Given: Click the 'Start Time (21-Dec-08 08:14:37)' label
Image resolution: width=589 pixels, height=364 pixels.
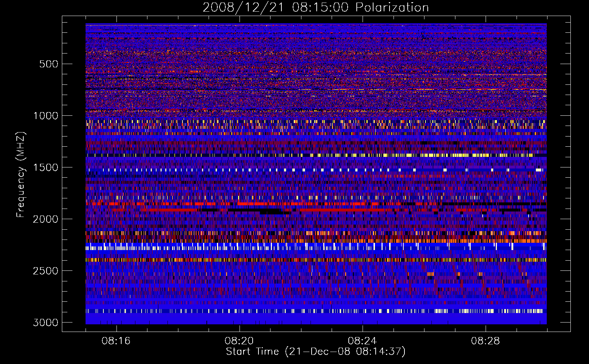Looking at the screenshot, I should coord(316,352).
